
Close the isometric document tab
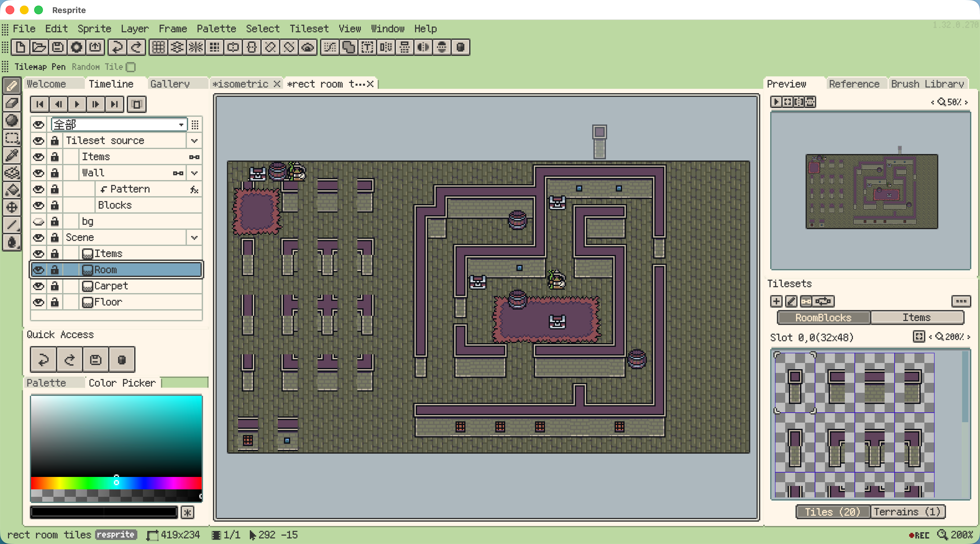(277, 84)
